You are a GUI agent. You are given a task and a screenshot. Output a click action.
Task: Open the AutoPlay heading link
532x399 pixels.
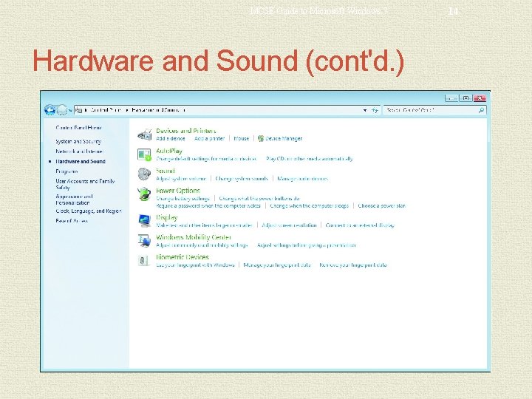click(169, 151)
